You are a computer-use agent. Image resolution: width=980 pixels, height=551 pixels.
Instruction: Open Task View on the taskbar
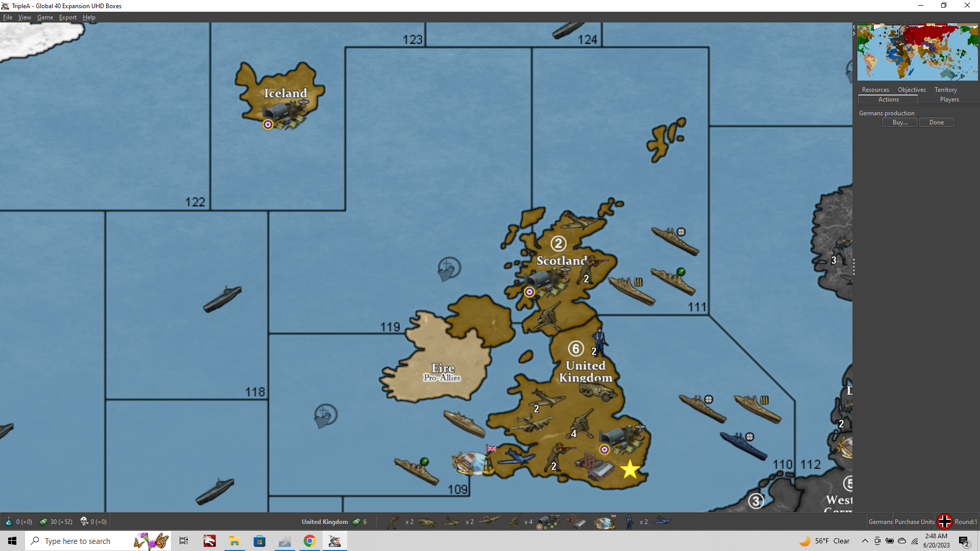click(184, 541)
